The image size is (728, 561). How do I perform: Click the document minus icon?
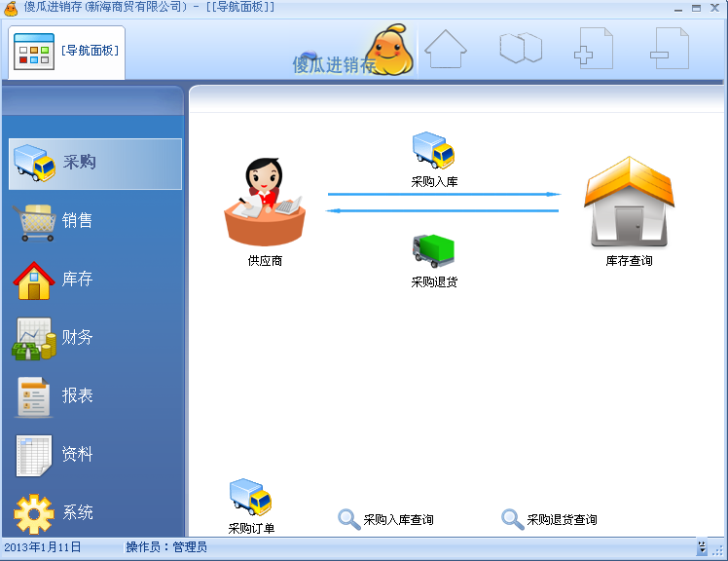pyautogui.click(x=669, y=49)
